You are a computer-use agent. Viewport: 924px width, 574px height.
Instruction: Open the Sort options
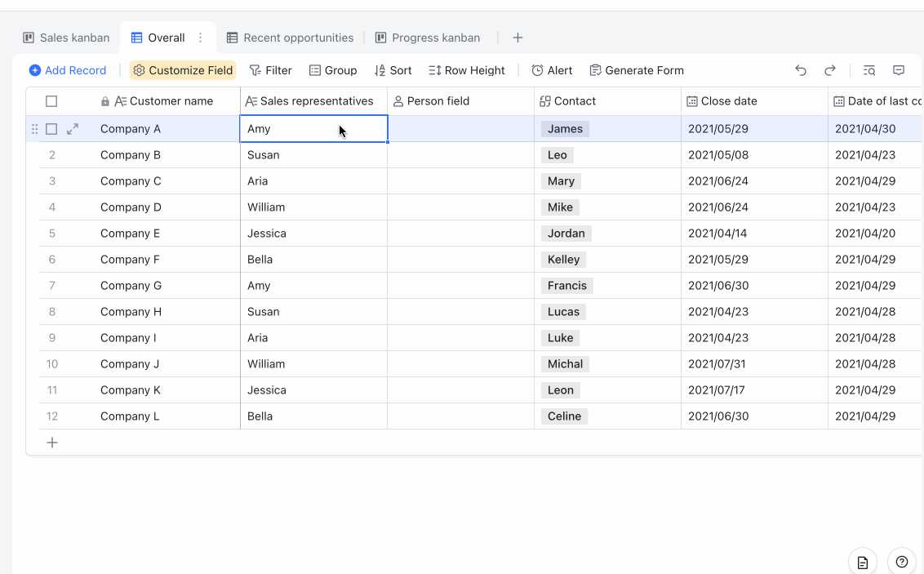393,70
